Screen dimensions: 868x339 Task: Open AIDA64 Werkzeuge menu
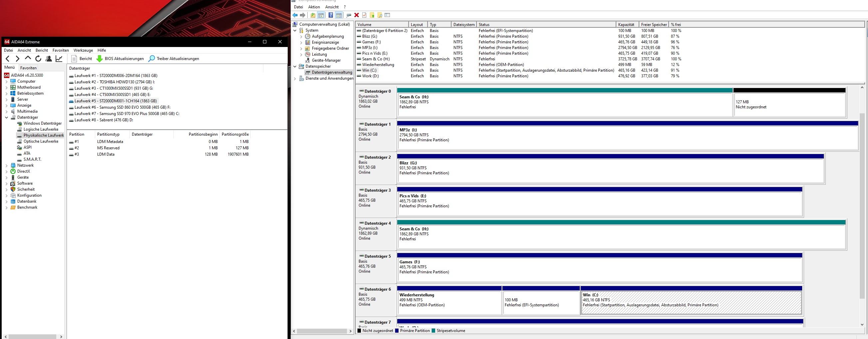(83, 50)
